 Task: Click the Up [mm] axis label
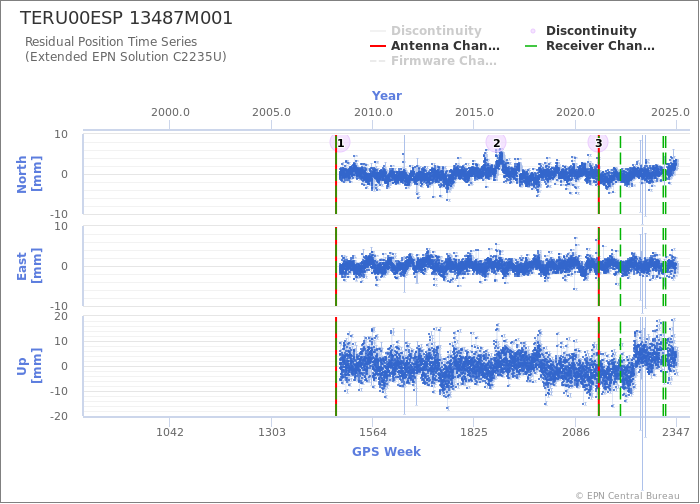click(29, 366)
